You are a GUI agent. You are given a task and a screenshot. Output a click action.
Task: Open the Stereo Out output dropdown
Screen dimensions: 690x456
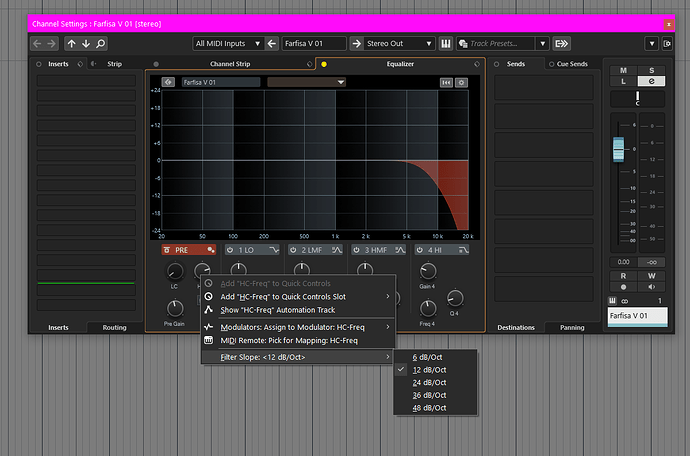[x=400, y=44]
